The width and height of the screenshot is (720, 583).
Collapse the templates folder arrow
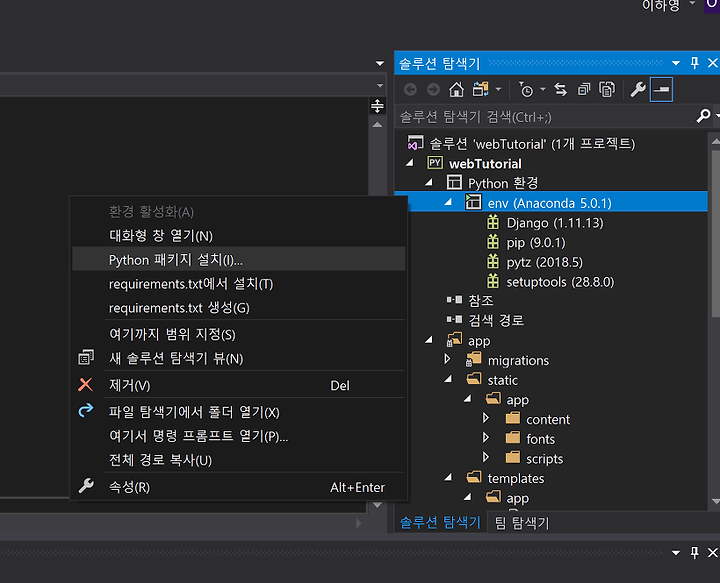click(448, 477)
